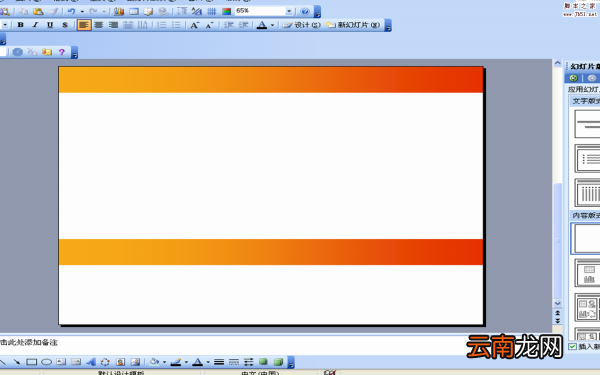Select Align Left alignment

point(84,25)
